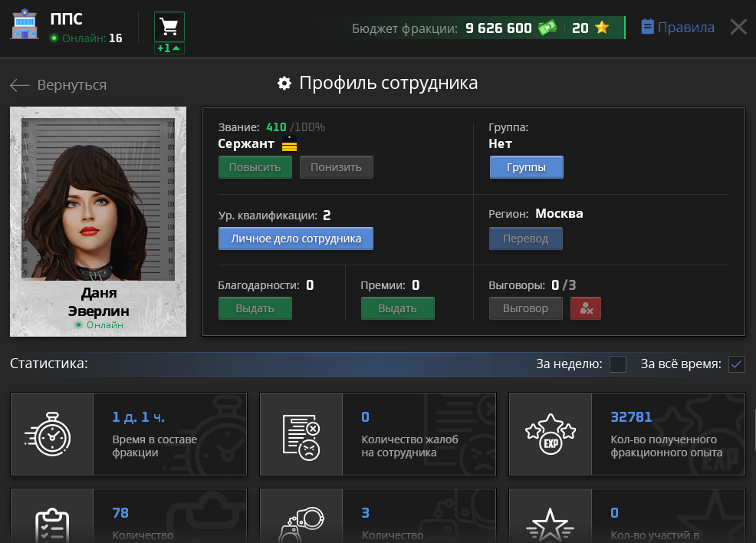Click the red dismiss employee icon

click(586, 308)
